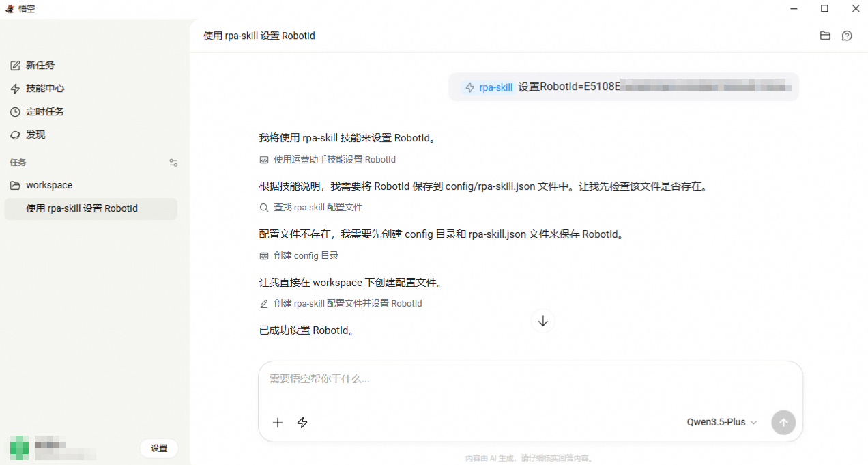868x465 pixels.
Task: Focus the 需要悟空帮你干什么 input box
Action: (530, 379)
